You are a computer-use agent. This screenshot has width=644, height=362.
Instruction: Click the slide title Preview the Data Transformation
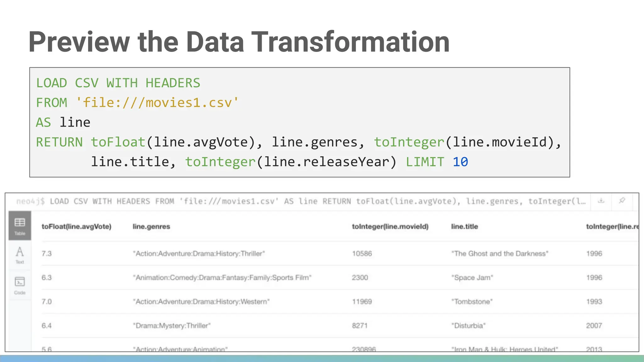point(239,42)
